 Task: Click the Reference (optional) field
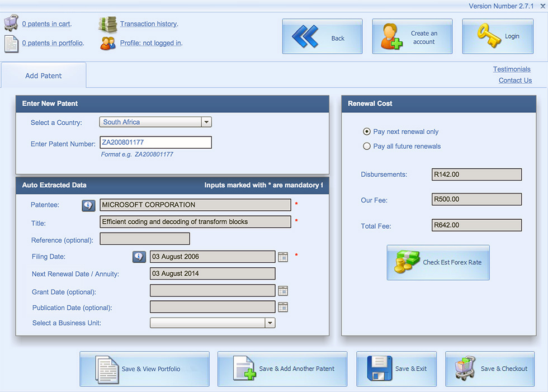(x=145, y=239)
